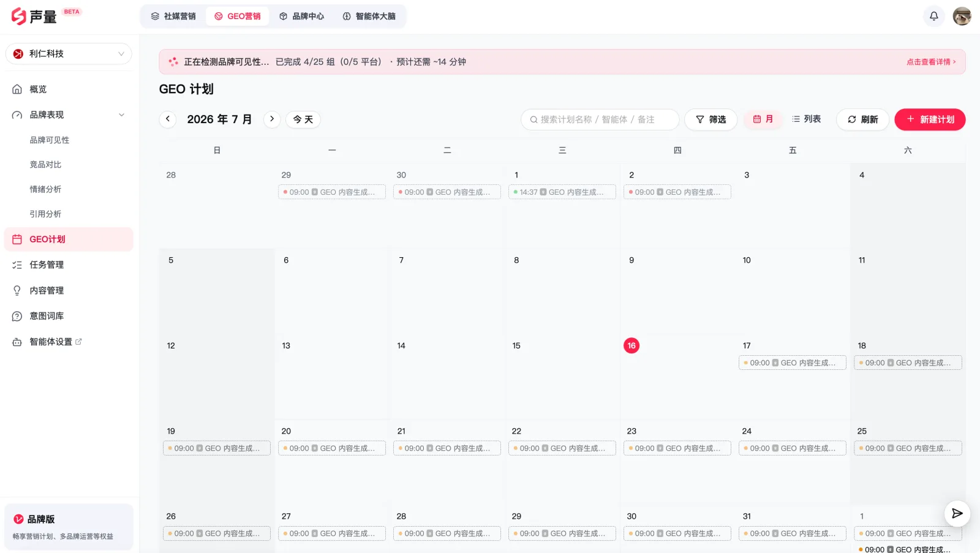Open 内容管理 in sidebar

click(x=69, y=290)
